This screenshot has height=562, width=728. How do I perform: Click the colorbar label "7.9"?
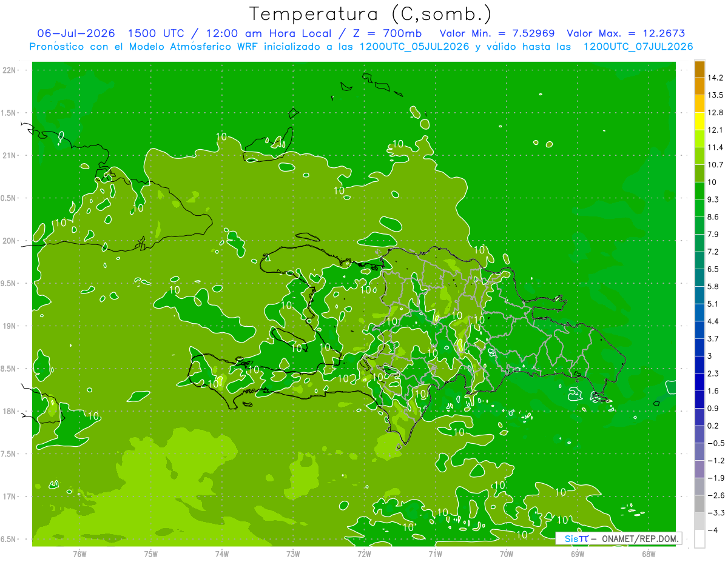point(713,234)
